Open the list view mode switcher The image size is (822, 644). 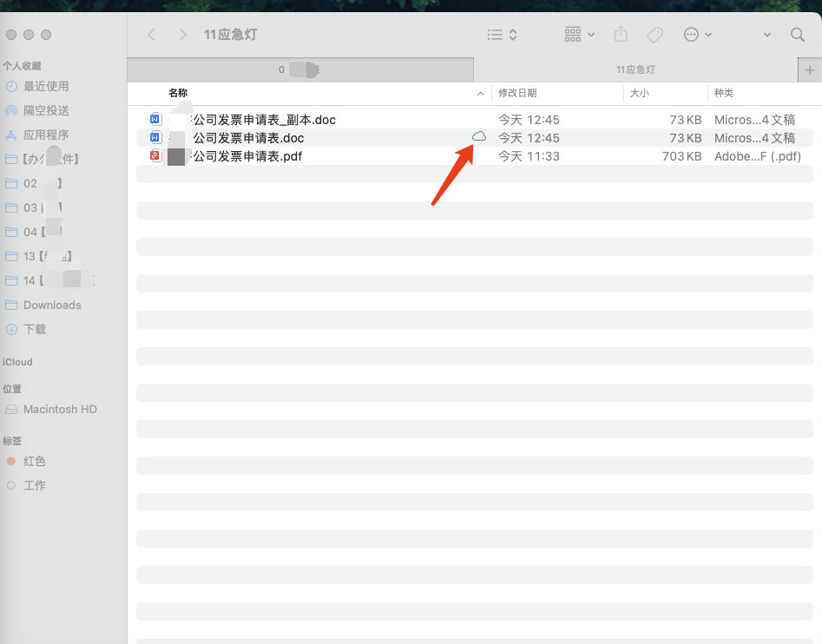pyautogui.click(x=502, y=35)
